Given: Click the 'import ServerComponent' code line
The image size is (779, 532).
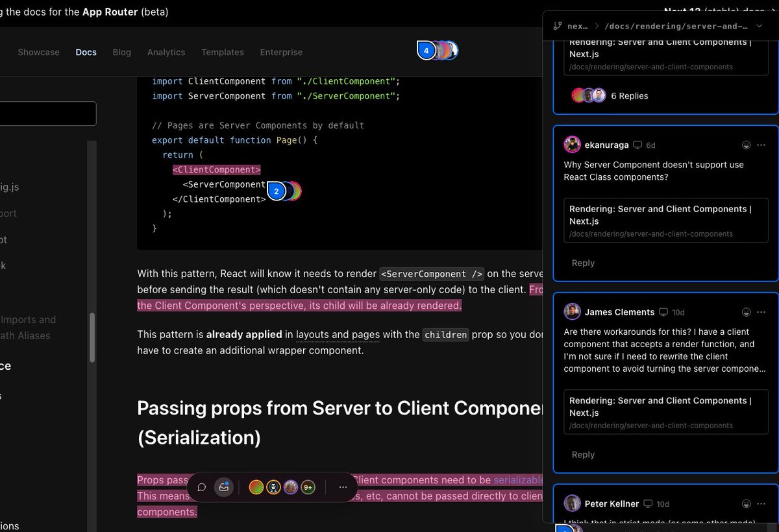Looking at the screenshot, I should point(276,96).
